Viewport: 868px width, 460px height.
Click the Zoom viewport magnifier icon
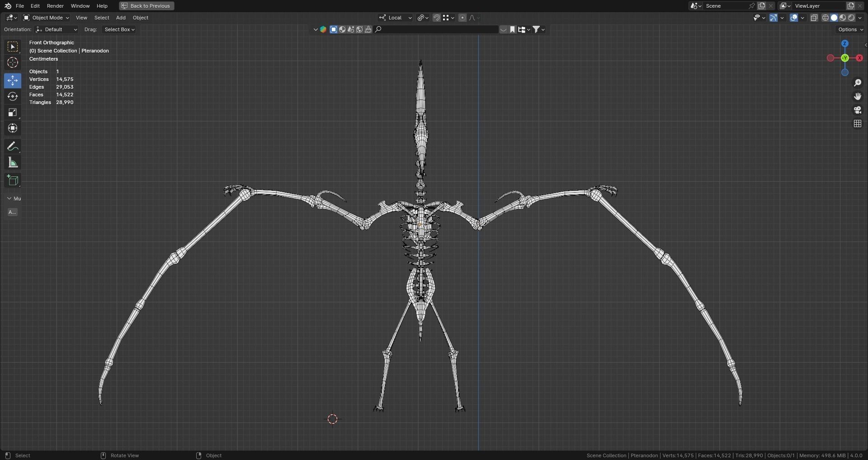coord(858,83)
